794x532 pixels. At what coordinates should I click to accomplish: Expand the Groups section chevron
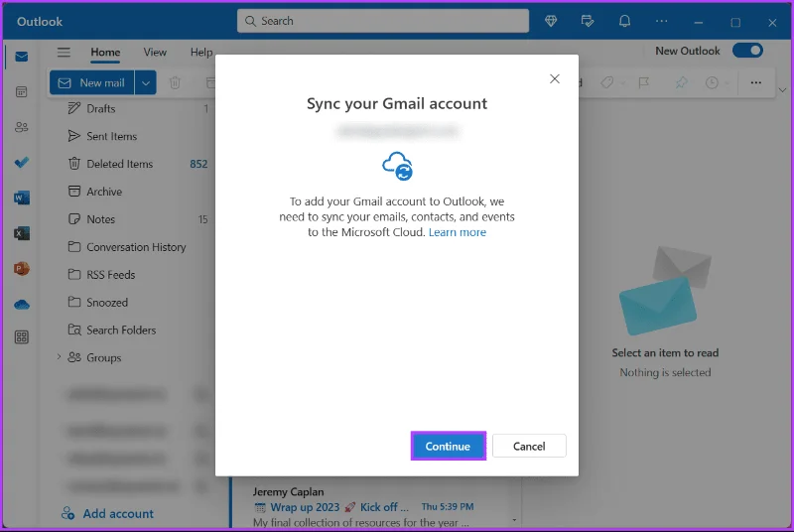tap(59, 357)
